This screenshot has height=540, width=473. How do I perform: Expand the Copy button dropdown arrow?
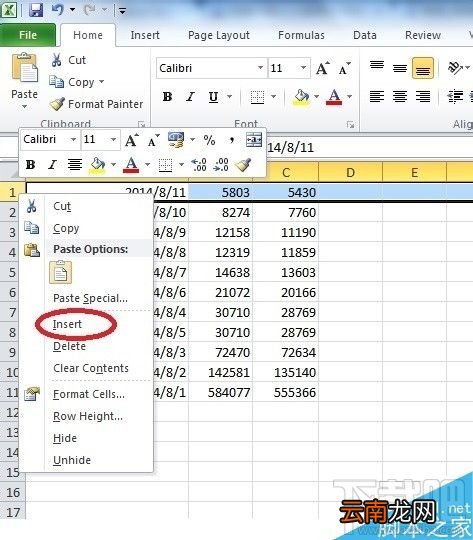101,82
